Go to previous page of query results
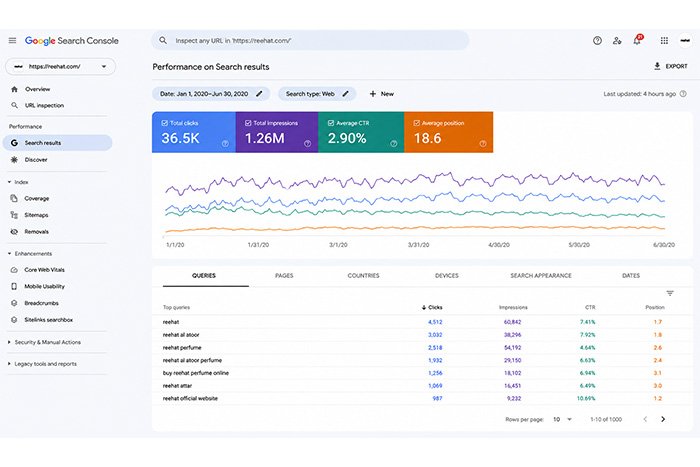700x467 pixels. tap(645, 419)
